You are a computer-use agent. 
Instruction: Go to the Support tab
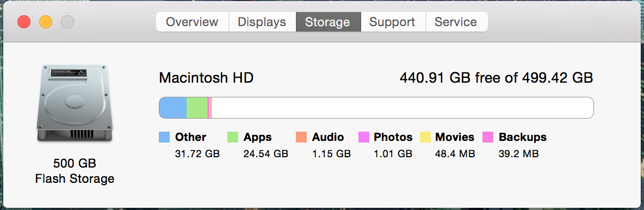coord(393,22)
